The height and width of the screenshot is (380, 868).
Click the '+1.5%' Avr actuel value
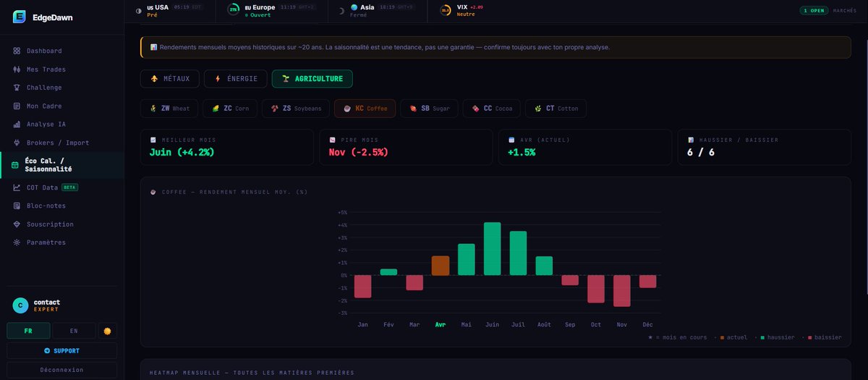(x=522, y=153)
